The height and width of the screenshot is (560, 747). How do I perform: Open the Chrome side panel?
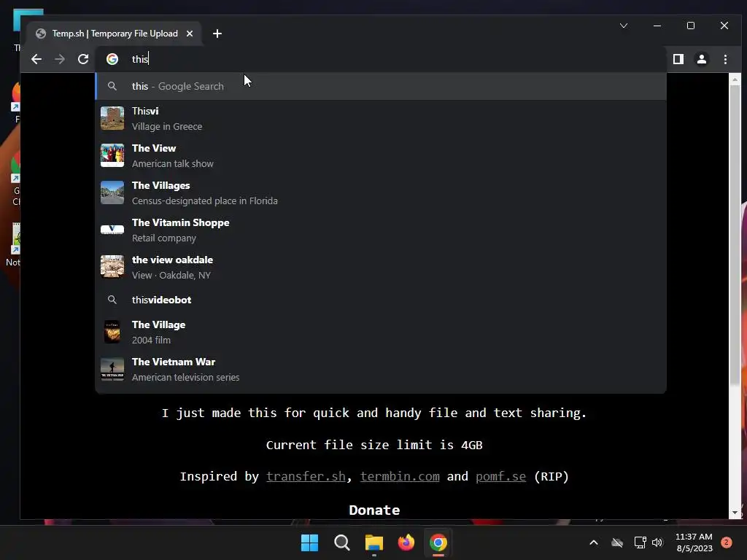click(x=678, y=59)
